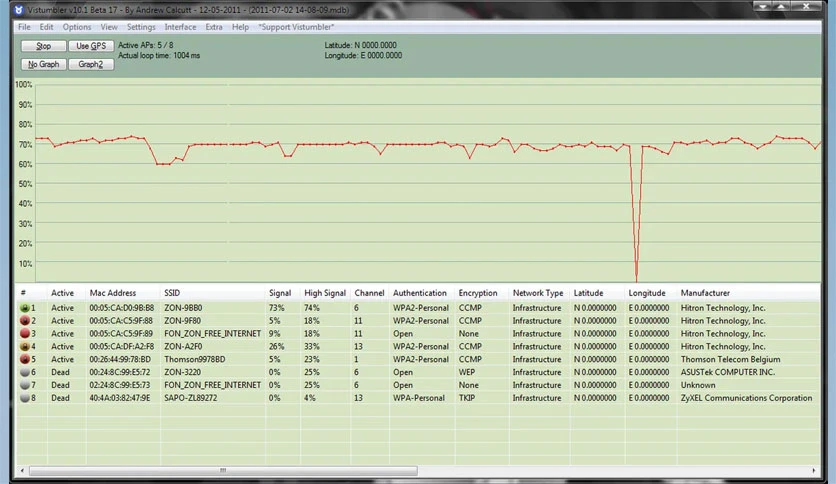Sort by the Authentication column header

pyautogui.click(x=422, y=293)
